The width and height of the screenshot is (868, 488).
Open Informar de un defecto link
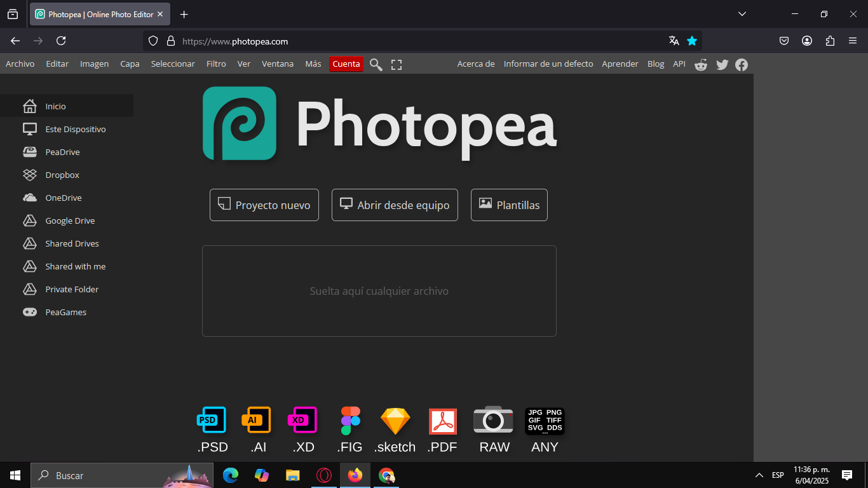tap(548, 64)
